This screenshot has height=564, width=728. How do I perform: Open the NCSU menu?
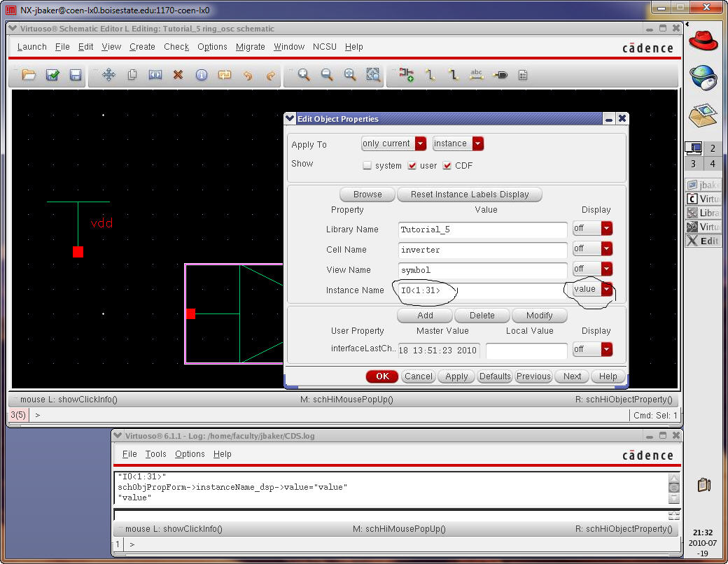click(324, 47)
